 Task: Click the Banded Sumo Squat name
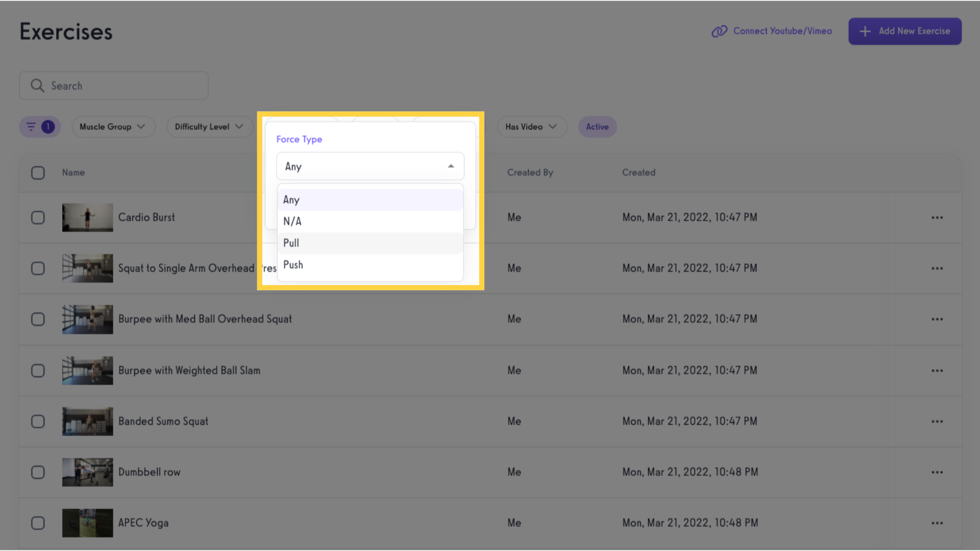tap(163, 421)
